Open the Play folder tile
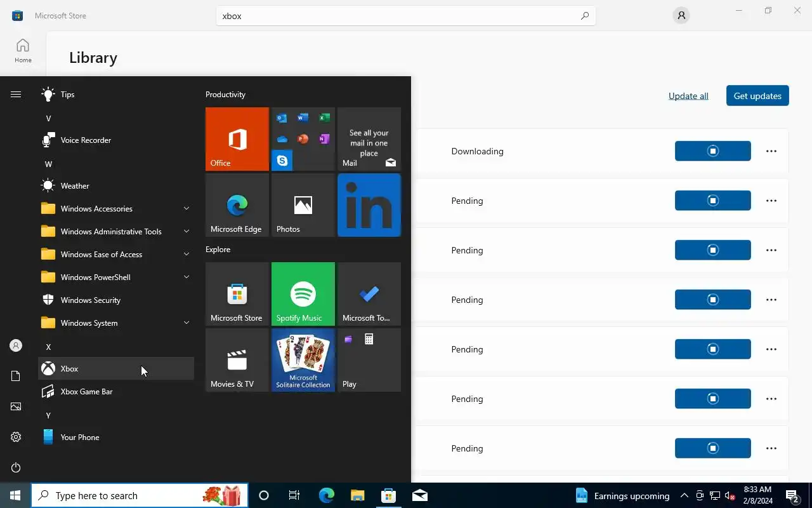Viewport: 812px width, 508px height. (369, 360)
